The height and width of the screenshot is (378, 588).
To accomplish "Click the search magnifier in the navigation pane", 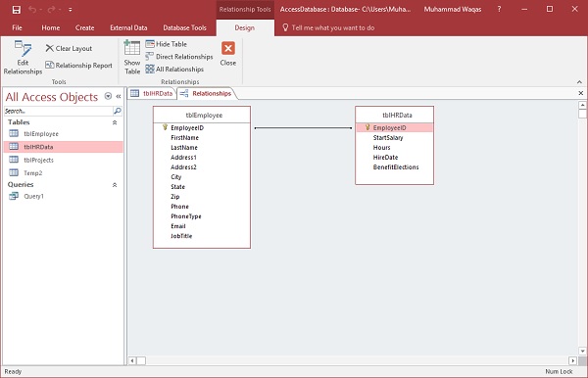I will [x=118, y=111].
